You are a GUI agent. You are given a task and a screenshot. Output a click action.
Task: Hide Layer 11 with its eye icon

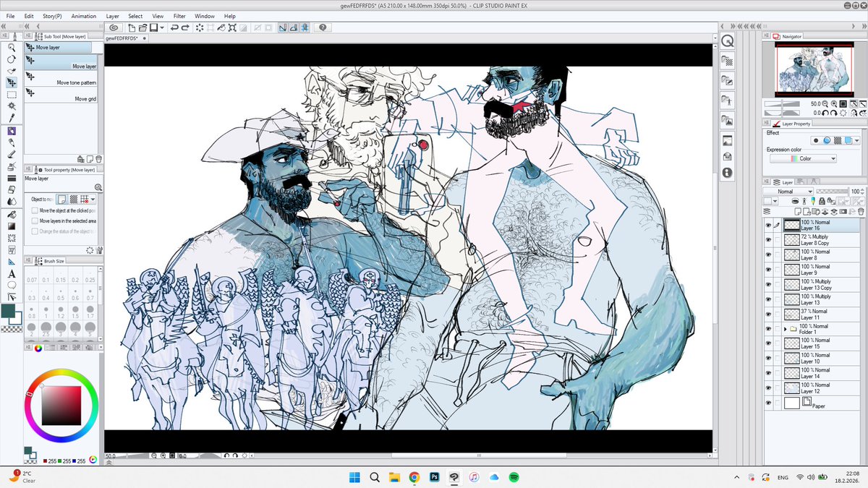(x=768, y=314)
